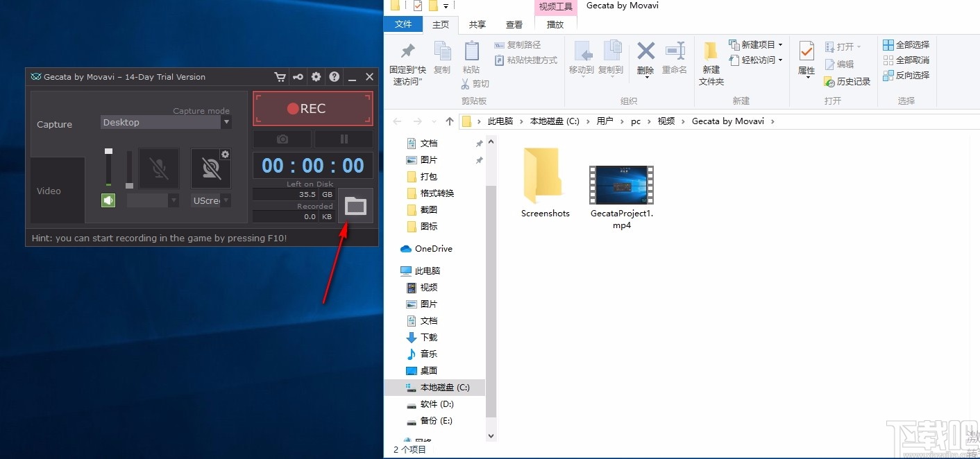Open the 打开 dropdown in ribbon
The width and height of the screenshot is (980, 459).
click(843, 46)
